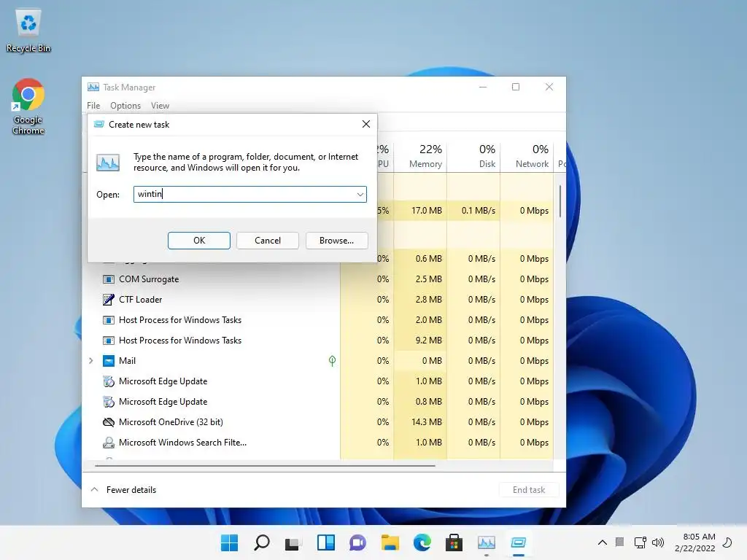
Task: Click the Create new task dialog title icon
Action: [x=99, y=124]
